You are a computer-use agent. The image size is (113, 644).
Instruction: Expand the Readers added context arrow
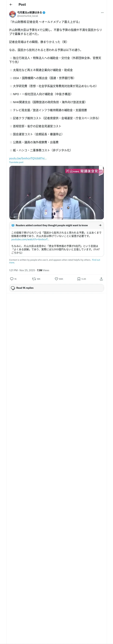[100, 225]
